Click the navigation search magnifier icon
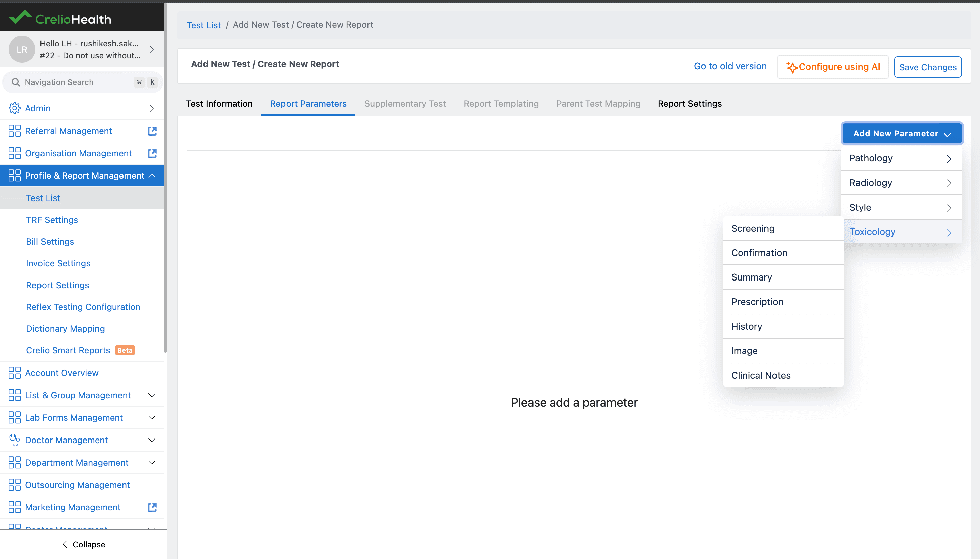980x559 pixels. pos(16,82)
